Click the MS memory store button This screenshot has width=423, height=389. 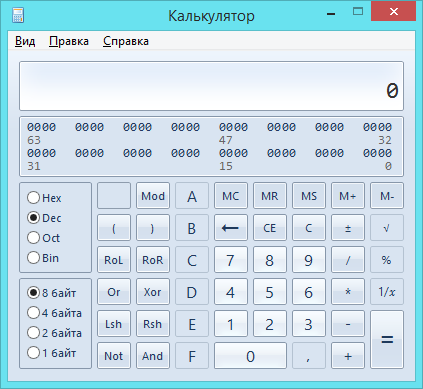(x=309, y=196)
